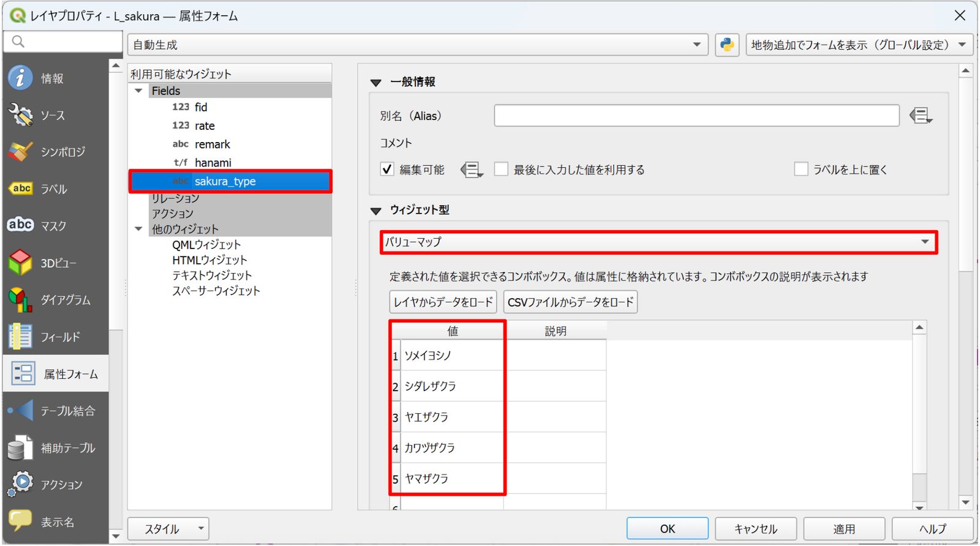This screenshot has height=546, width=980.
Task: Collapse the 他のウィジェット tree group
Action: [x=139, y=229]
